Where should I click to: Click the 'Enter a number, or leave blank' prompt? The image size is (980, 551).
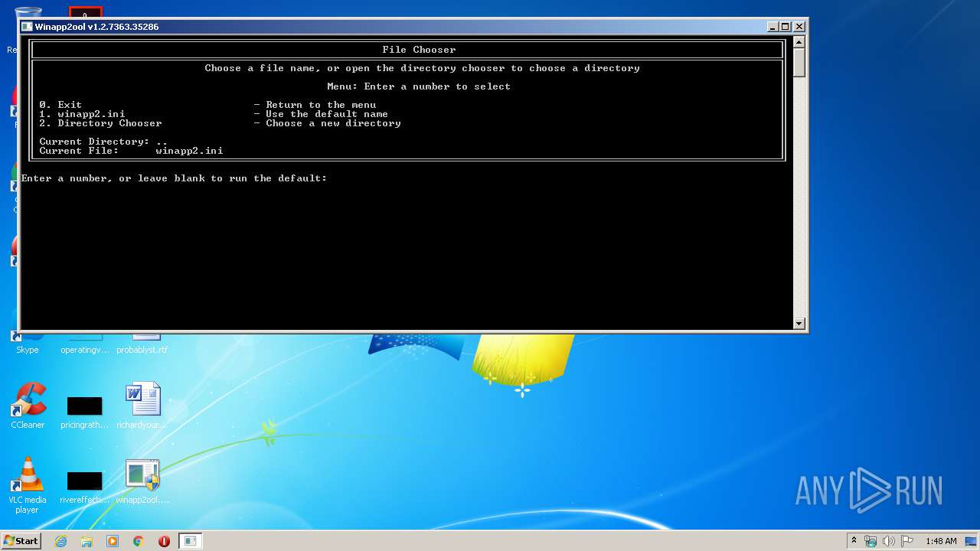pos(174,178)
